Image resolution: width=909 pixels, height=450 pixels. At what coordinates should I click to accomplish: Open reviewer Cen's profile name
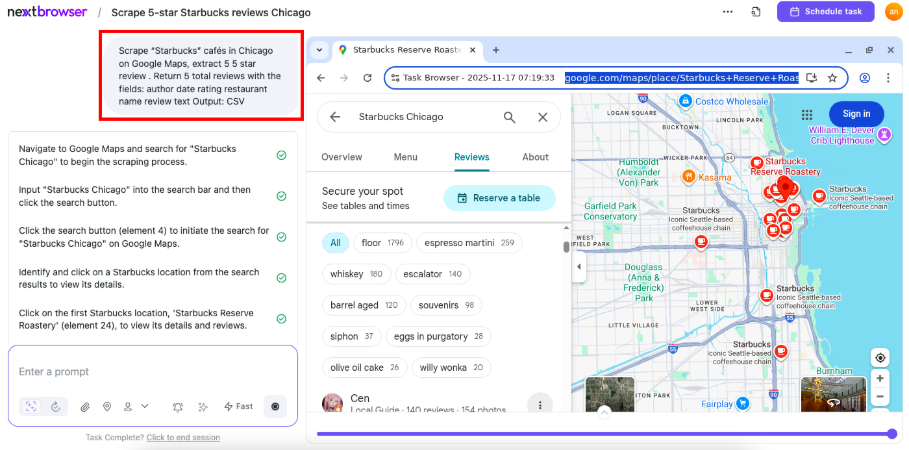[360, 398]
